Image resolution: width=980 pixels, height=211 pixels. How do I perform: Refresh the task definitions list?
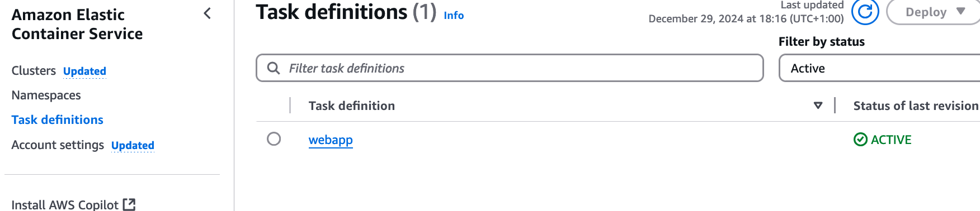pyautogui.click(x=865, y=12)
